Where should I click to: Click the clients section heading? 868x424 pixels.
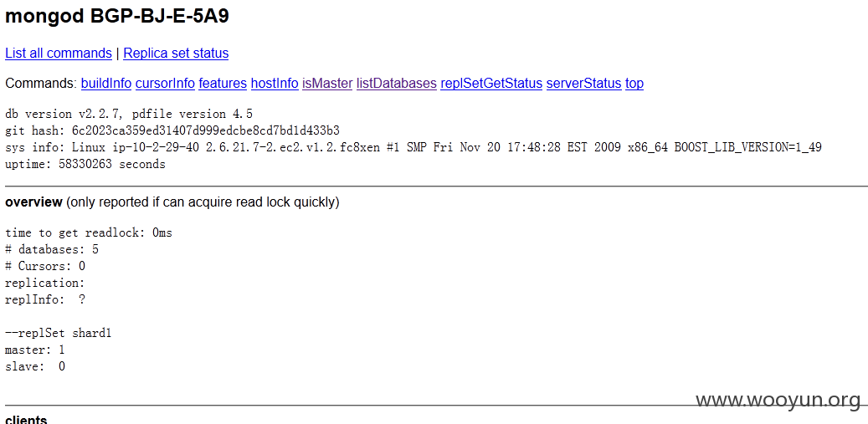click(x=26, y=419)
